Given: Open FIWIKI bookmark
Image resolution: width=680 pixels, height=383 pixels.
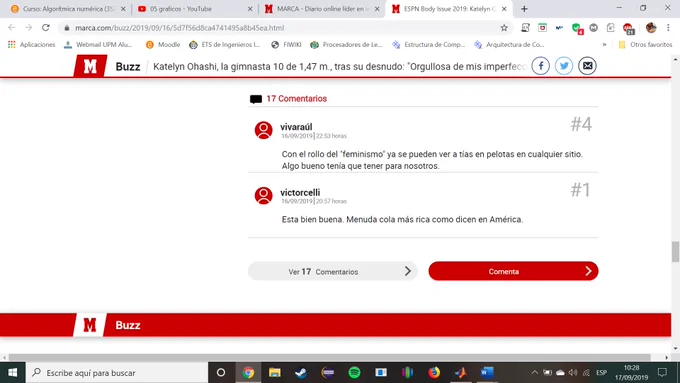Looking at the screenshot, I should click(x=286, y=45).
